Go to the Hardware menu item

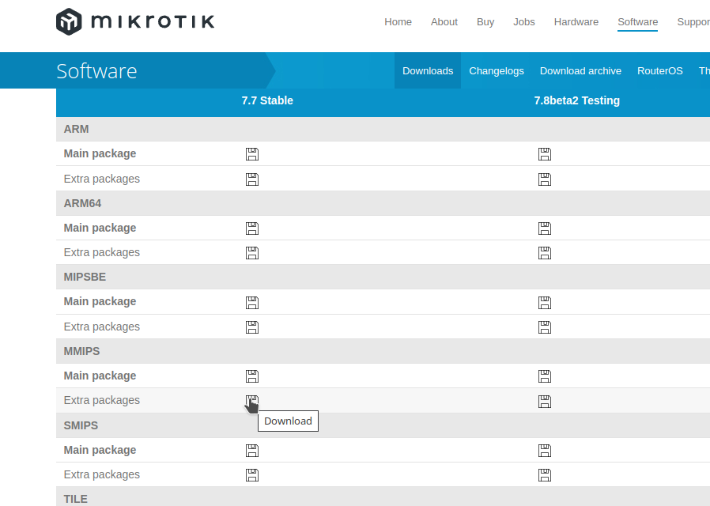576,22
